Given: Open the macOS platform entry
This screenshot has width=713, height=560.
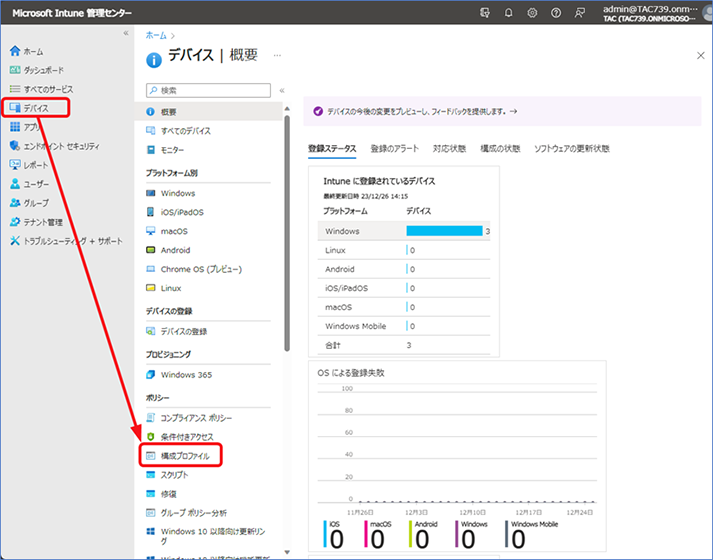Looking at the screenshot, I should 174,231.
